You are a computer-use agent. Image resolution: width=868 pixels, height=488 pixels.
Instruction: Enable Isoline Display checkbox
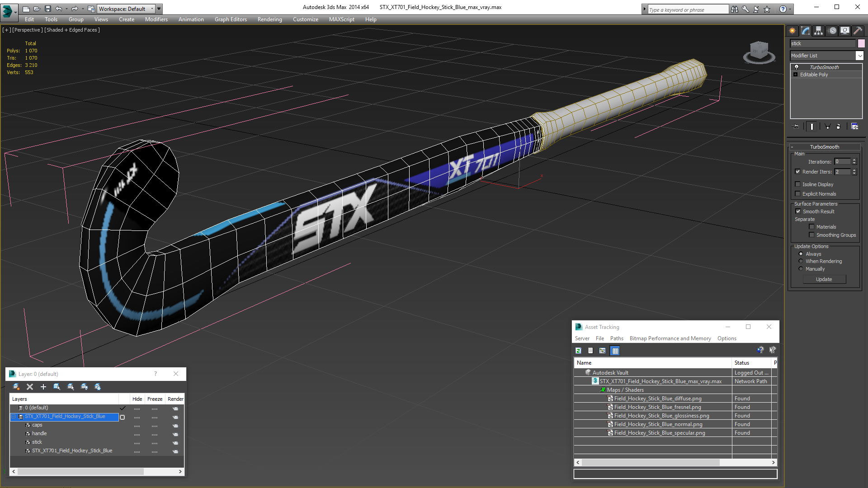click(798, 184)
